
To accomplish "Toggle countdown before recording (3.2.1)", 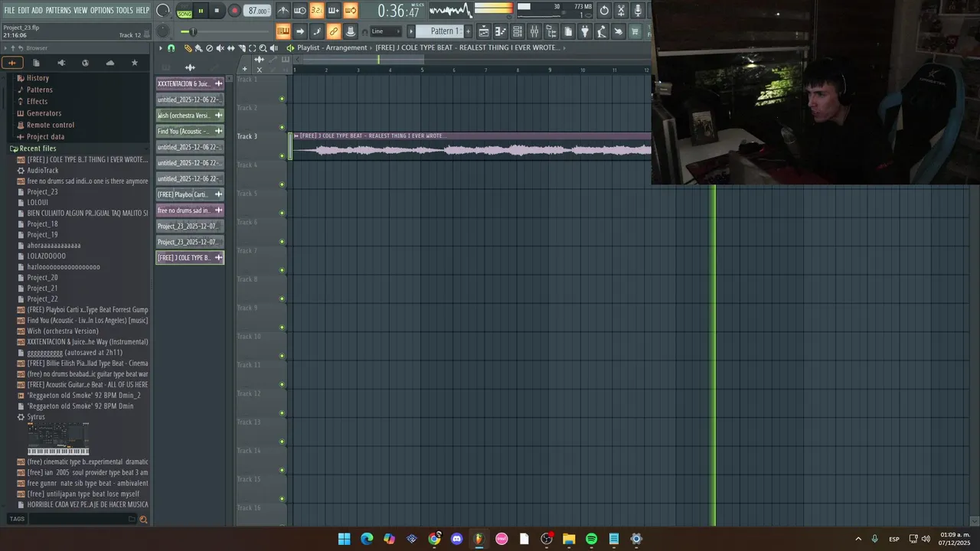I will point(316,11).
